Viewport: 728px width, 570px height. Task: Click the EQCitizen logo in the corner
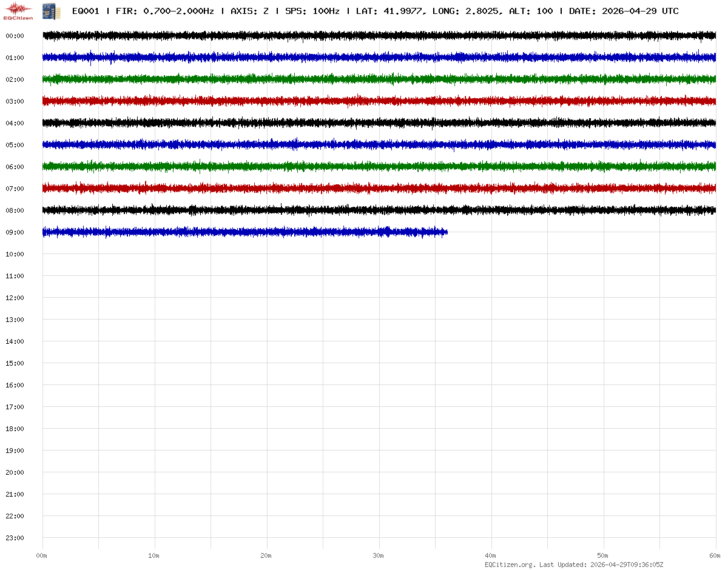(x=19, y=11)
